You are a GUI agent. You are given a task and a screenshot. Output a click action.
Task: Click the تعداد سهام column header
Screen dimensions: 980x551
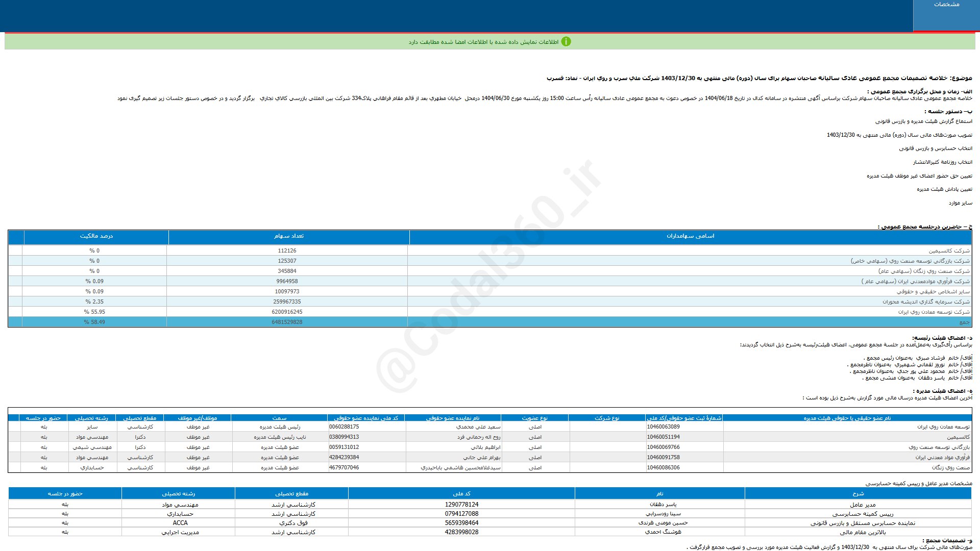tap(288, 236)
